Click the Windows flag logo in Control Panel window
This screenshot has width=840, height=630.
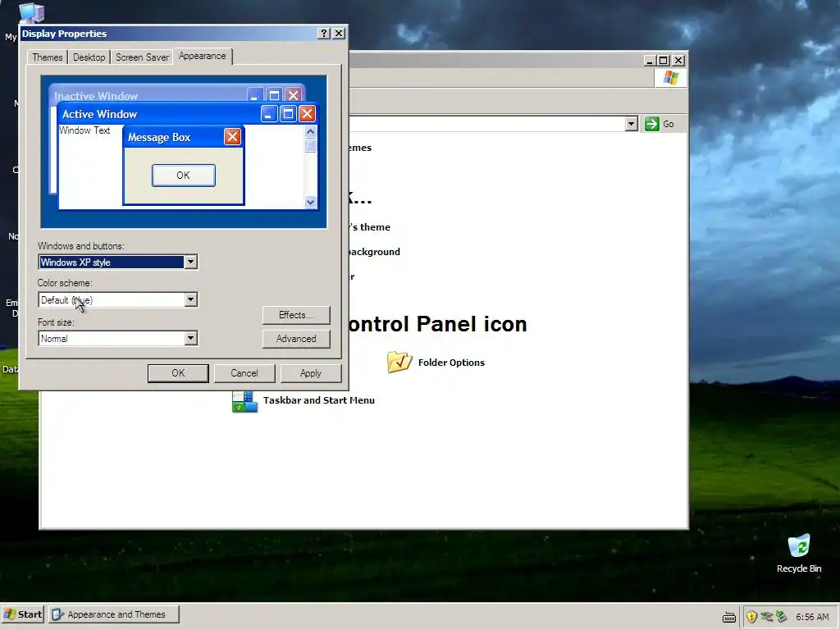click(670, 78)
